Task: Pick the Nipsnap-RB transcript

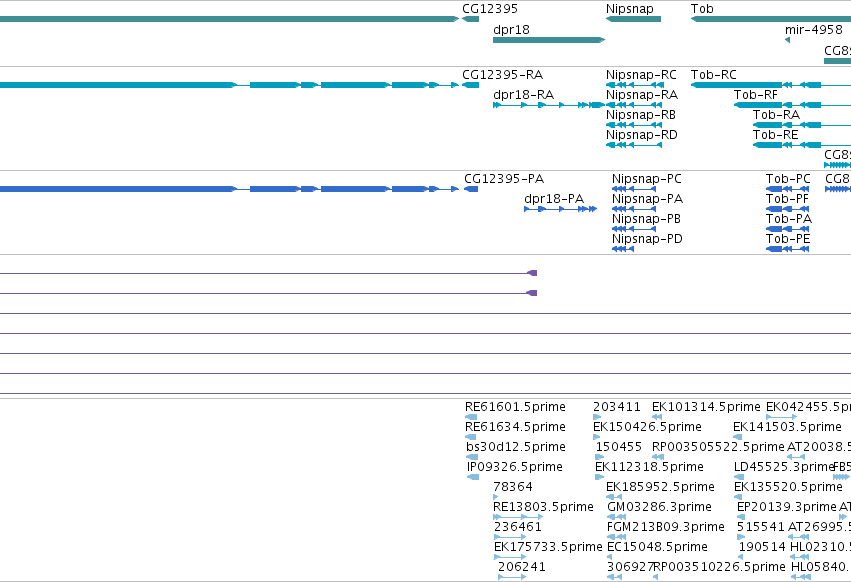Action: coord(640,115)
